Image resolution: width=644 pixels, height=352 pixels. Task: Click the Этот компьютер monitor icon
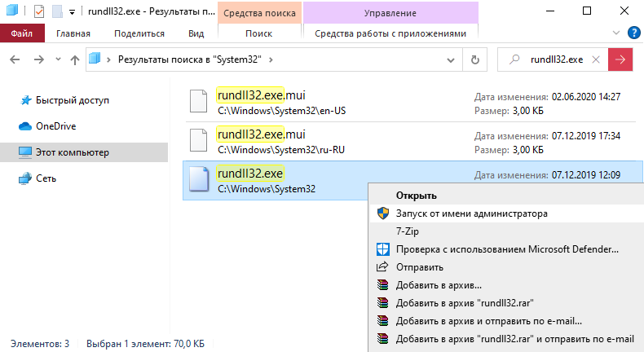[x=25, y=152]
